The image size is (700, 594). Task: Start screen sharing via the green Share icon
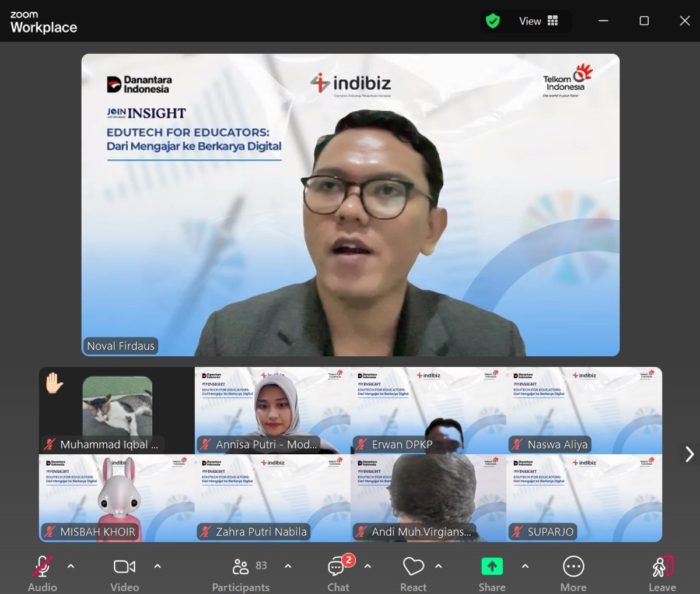492,565
